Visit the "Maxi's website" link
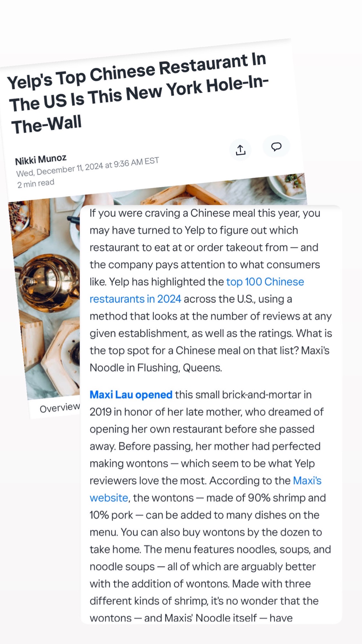 307,481
